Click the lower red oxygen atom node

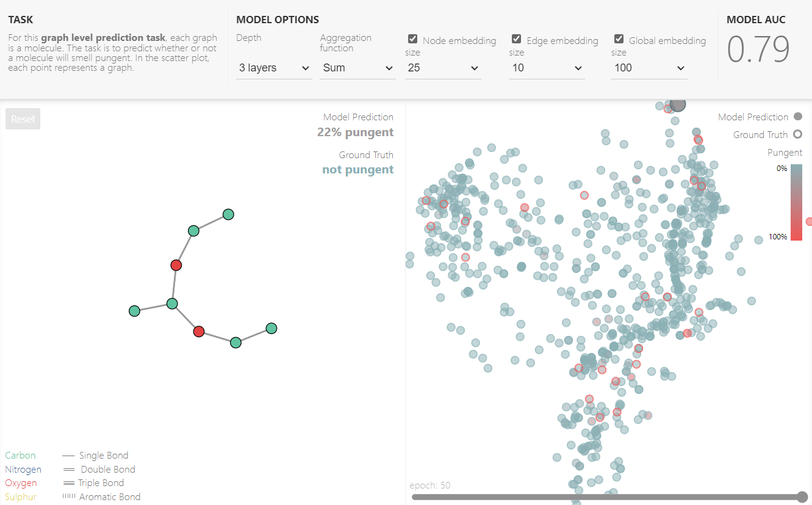198,332
